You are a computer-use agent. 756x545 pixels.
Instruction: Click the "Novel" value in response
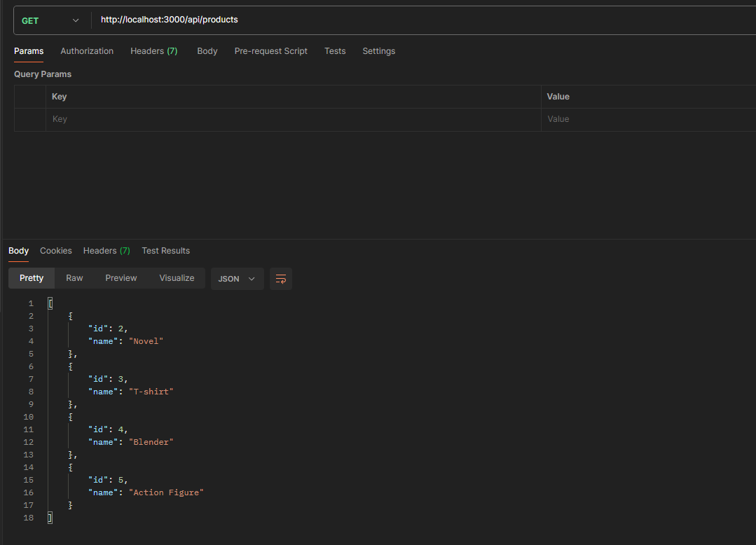146,341
